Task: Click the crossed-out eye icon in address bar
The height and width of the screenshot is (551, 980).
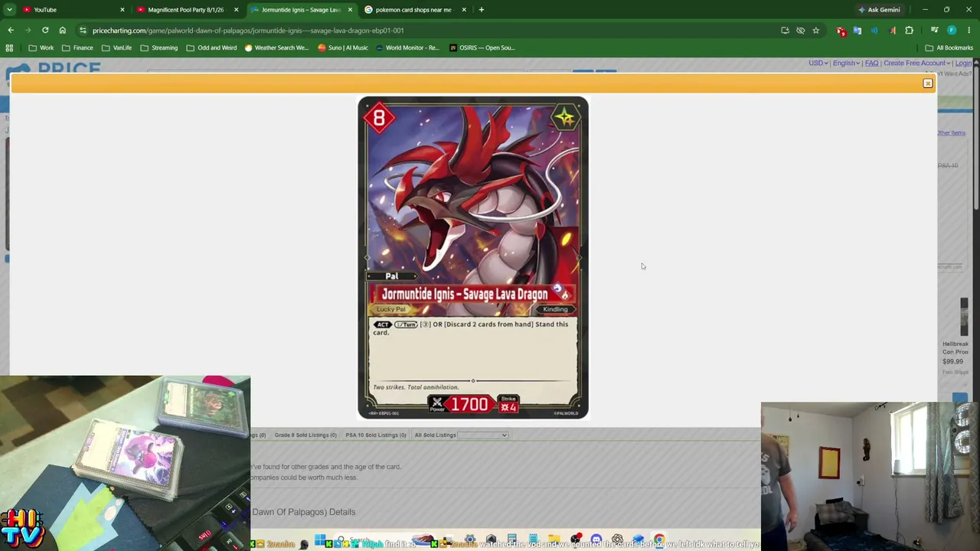Action: [x=800, y=31]
